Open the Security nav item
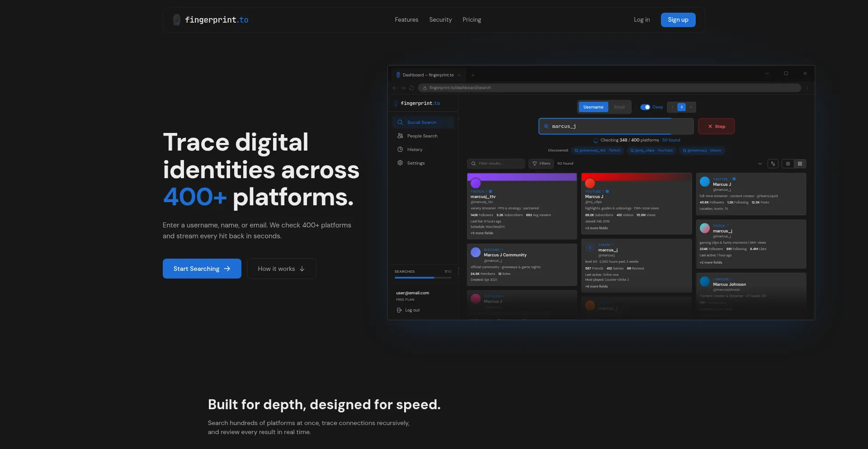868x449 pixels. [440, 20]
